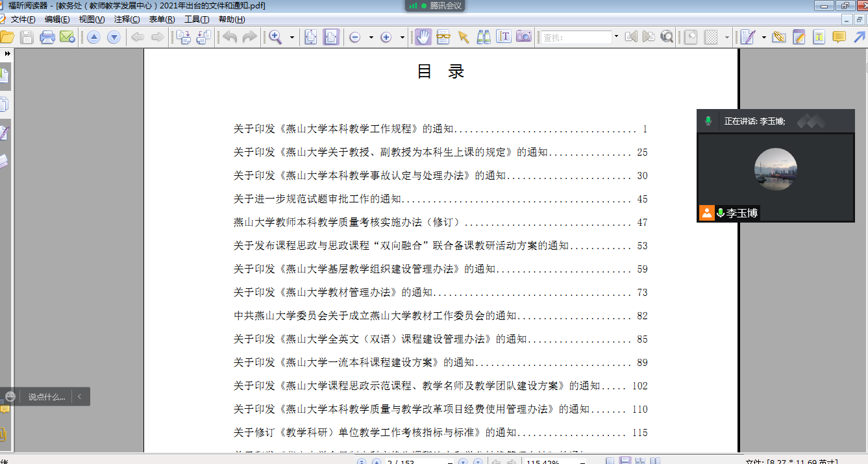Select the Hand tool in toolbar

[423, 37]
